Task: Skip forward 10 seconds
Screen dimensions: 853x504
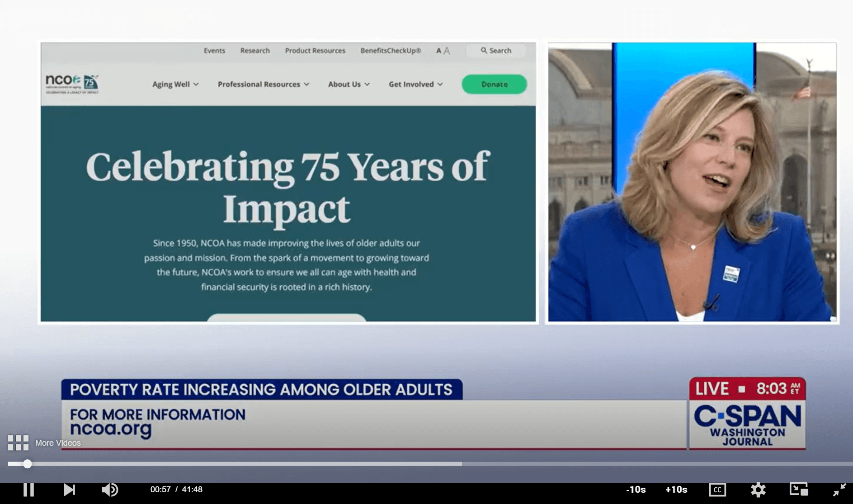Action: pos(676,490)
